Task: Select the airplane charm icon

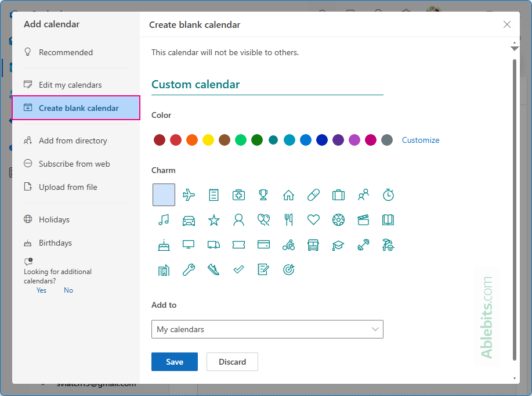Action: [x=189, y=195]
